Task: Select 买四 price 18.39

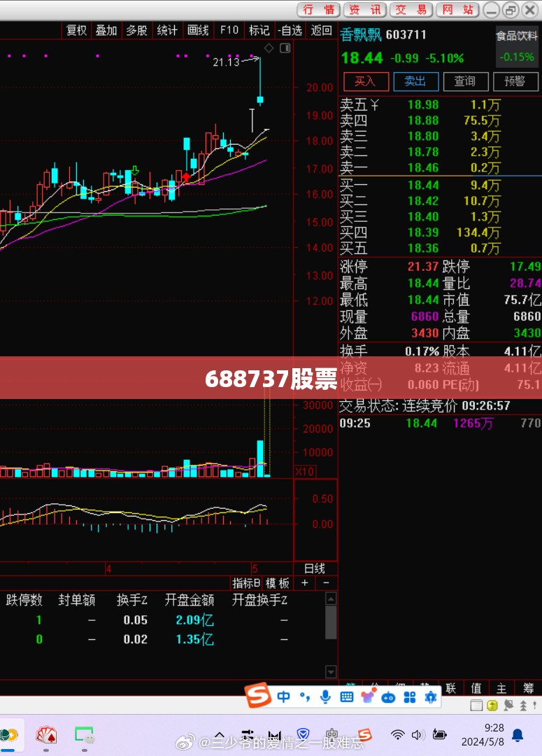Action: [423, 232]
